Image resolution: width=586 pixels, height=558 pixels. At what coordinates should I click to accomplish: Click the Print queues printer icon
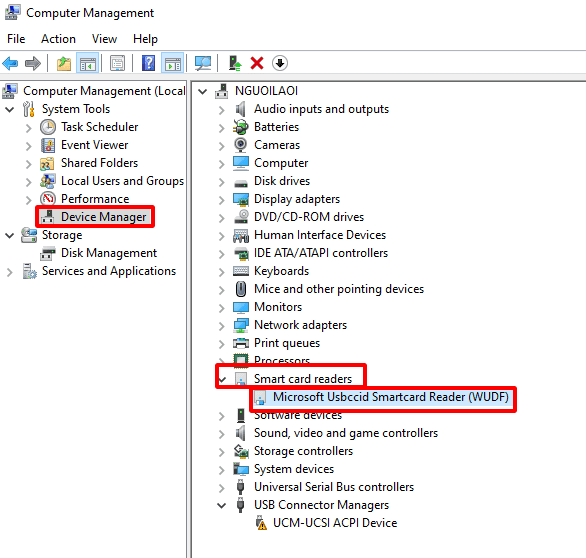(241, 343)
